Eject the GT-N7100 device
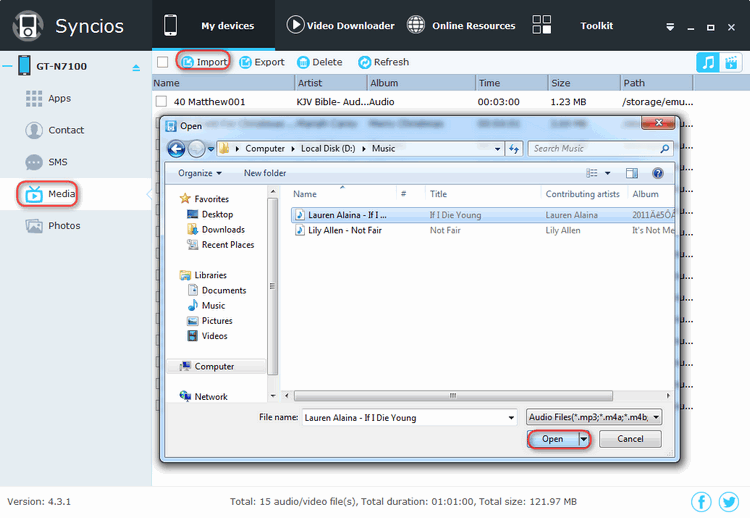The height and width of the screenshot is (518, 750). click(x=136, y=67)
